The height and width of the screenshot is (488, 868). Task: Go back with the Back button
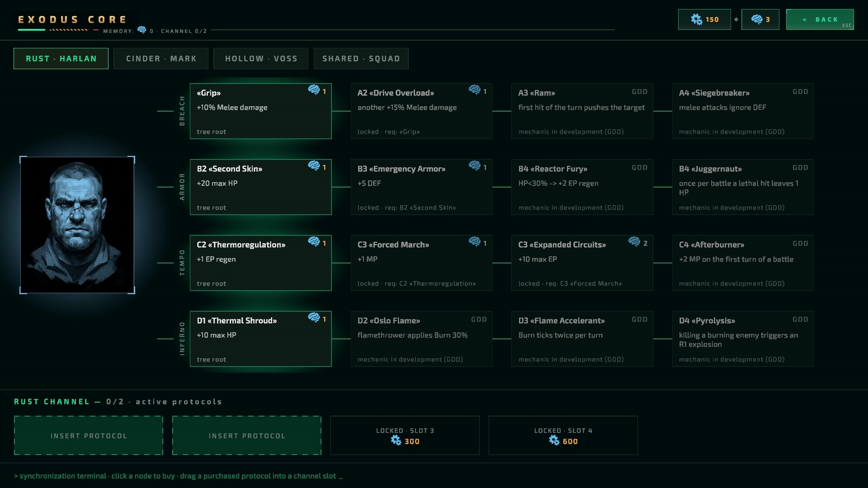tap(820, 19)
